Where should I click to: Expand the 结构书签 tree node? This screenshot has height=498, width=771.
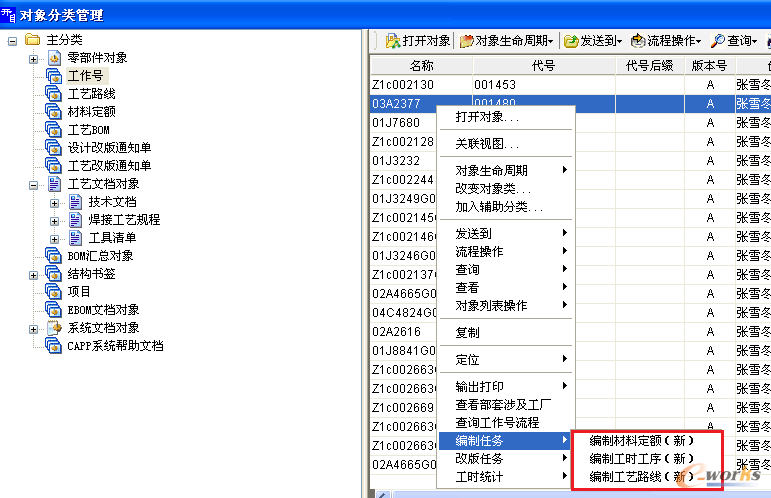pos(33,274)
